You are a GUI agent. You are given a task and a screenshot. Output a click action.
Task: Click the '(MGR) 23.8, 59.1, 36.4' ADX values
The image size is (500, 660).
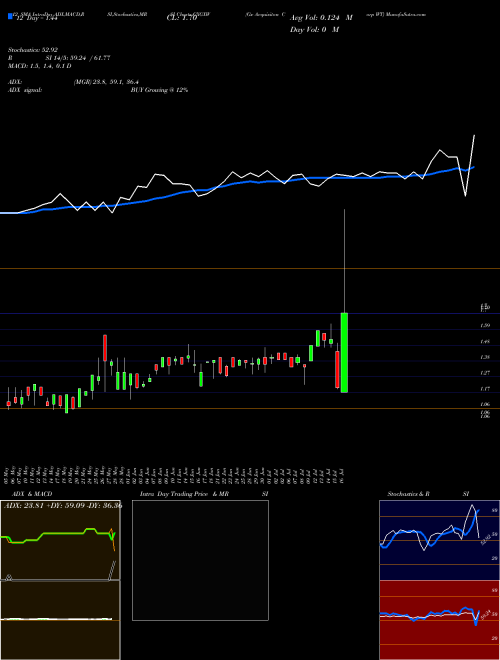pos(106,82)
